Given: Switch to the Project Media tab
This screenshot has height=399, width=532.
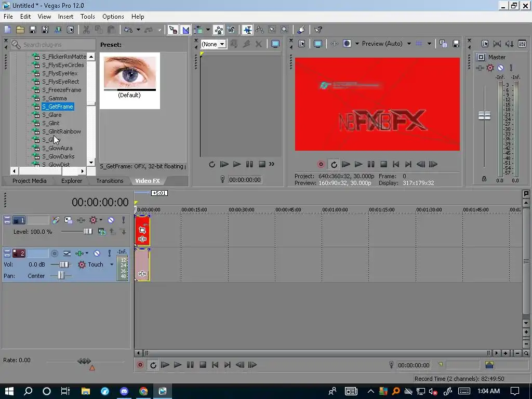Looking at the screenshot, I should point(30,181).
